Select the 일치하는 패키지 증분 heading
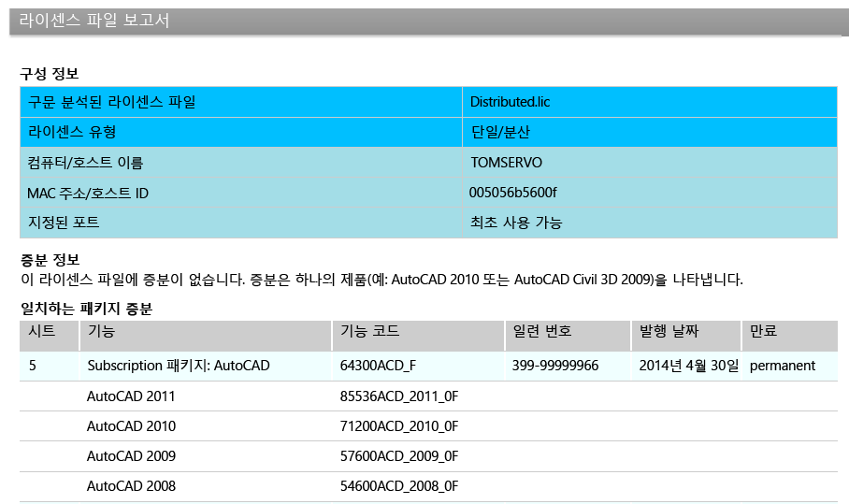This screenshot has width=849, height=504. [86, 309]
